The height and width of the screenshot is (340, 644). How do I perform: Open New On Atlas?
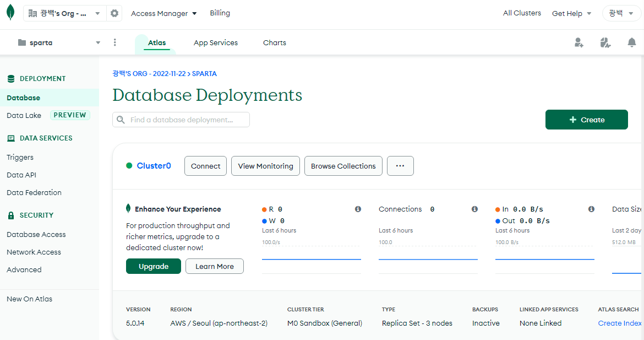tap(29, 299)
